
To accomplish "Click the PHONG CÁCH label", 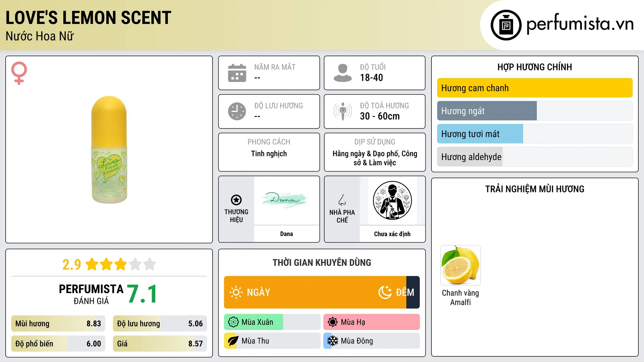I will [x=269, y=142].
